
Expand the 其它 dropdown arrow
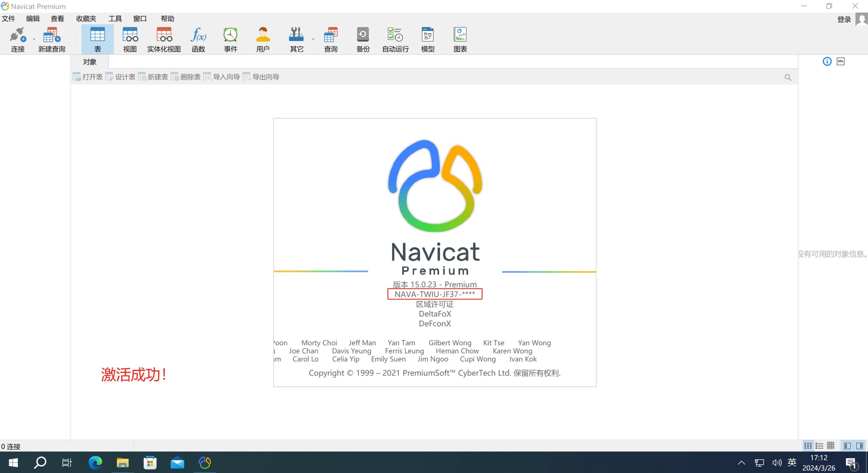click(x=313, y=40)
